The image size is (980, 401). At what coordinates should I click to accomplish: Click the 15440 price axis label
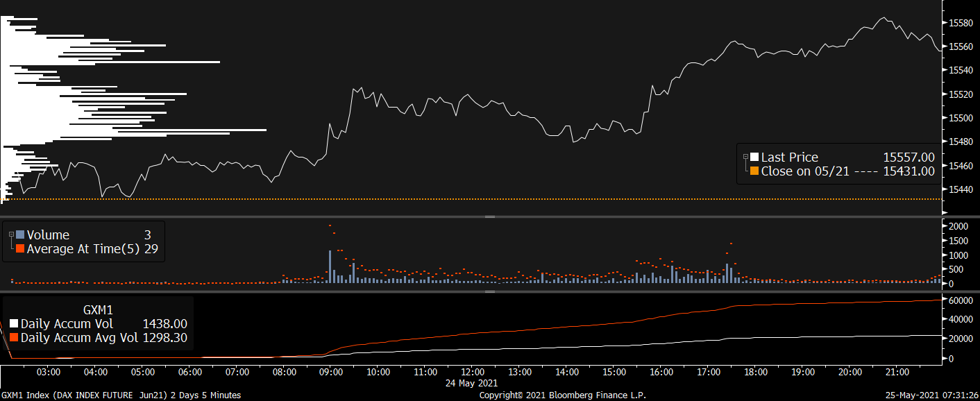[961, 189]
